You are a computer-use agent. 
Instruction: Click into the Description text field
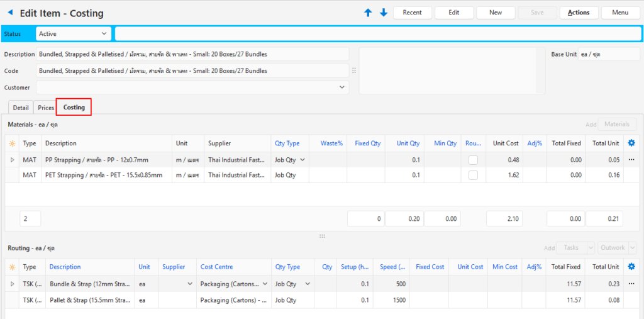click(x=192, y=54)
